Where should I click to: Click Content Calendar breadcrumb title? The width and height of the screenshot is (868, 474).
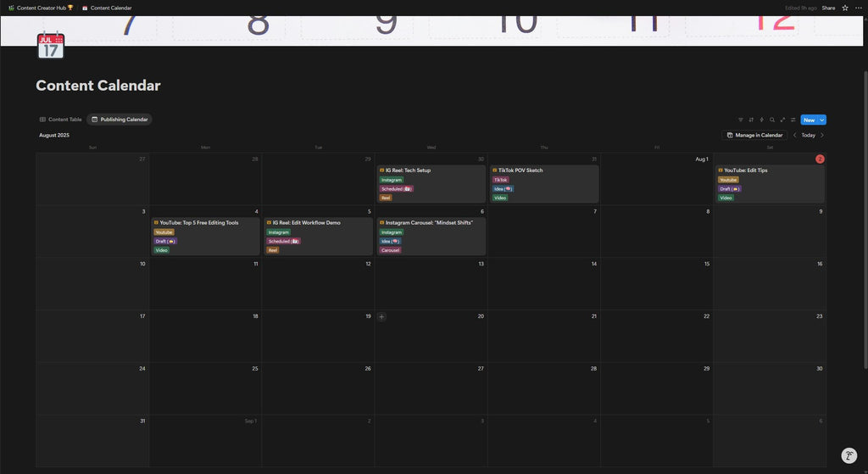(x=111, y=8)
